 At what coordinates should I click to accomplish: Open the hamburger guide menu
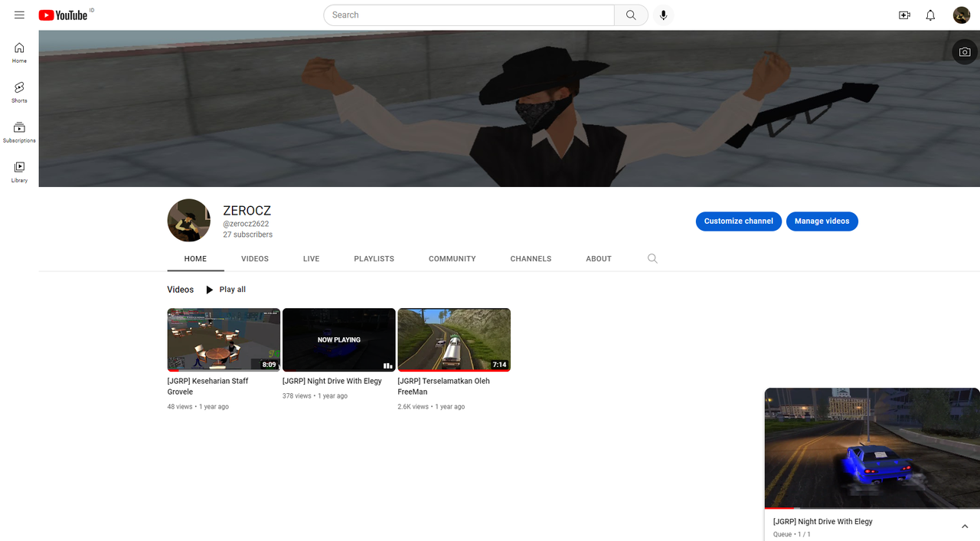tap(19, 15)
